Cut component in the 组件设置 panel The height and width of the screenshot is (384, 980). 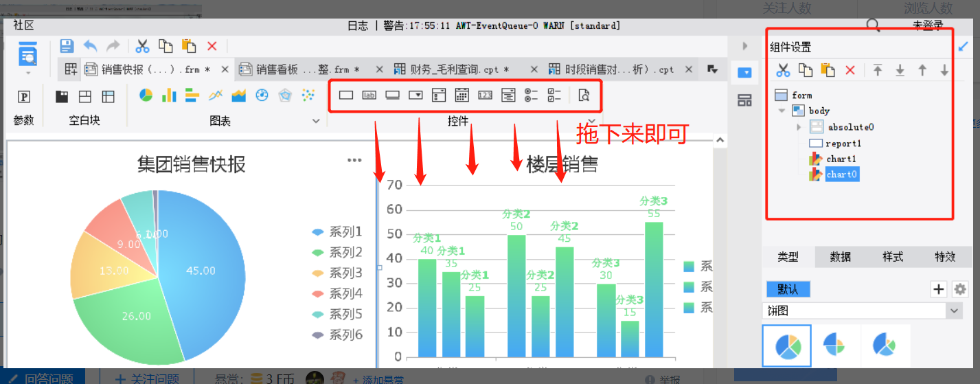pos(783,70)
